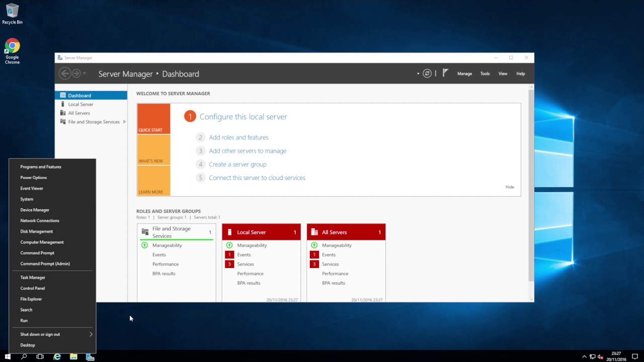Viewport: 644px width, 362px height.
Task: Click the All Servers sidebar icon
Action: click(x=63, y=113)
